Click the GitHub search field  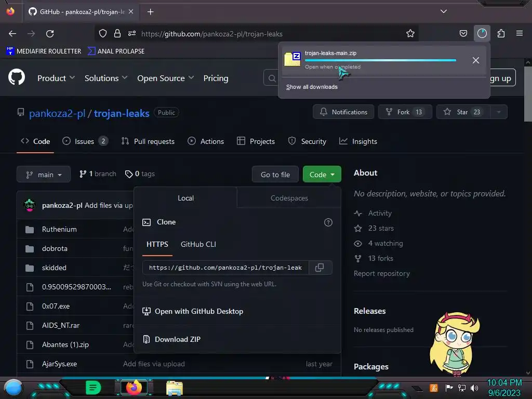click(x=271, y=78)
